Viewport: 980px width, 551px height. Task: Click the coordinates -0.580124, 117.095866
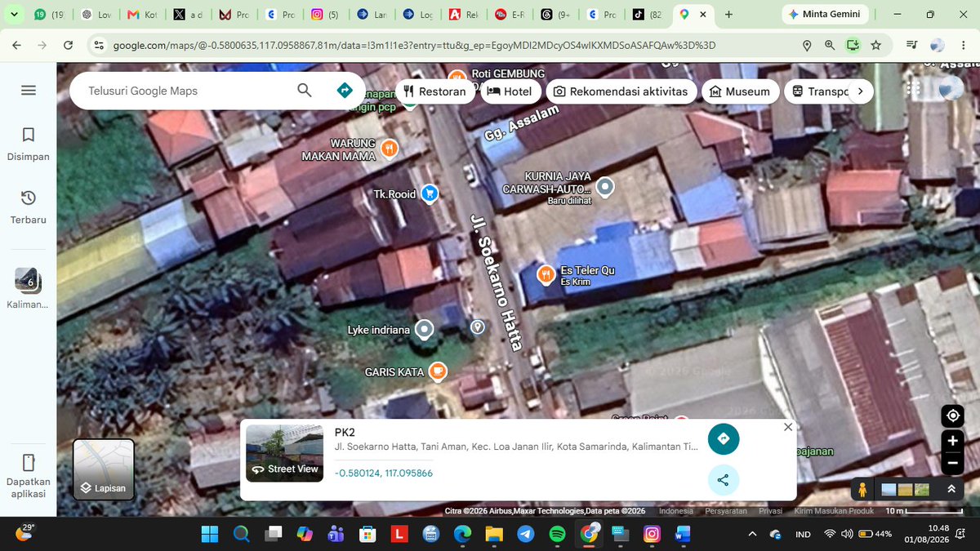click(x=384, y=473)
